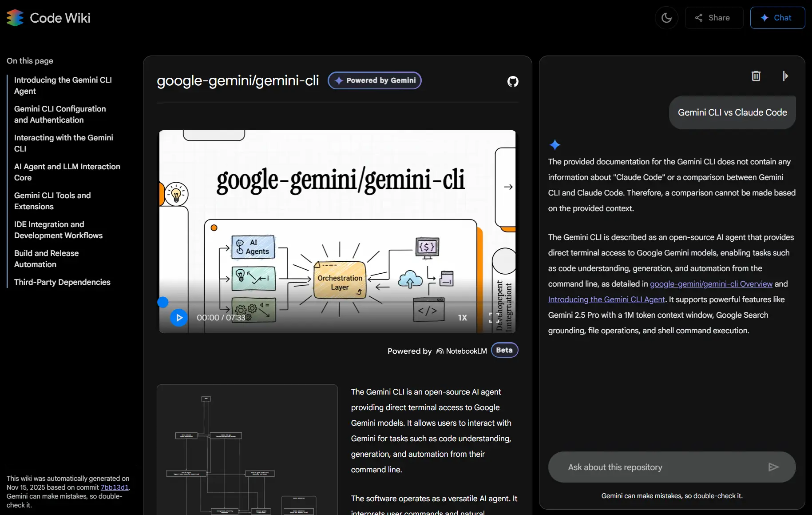Open the GitHub repository icon
This screenshot has height=515, width=812.
(x=513, y=81)
